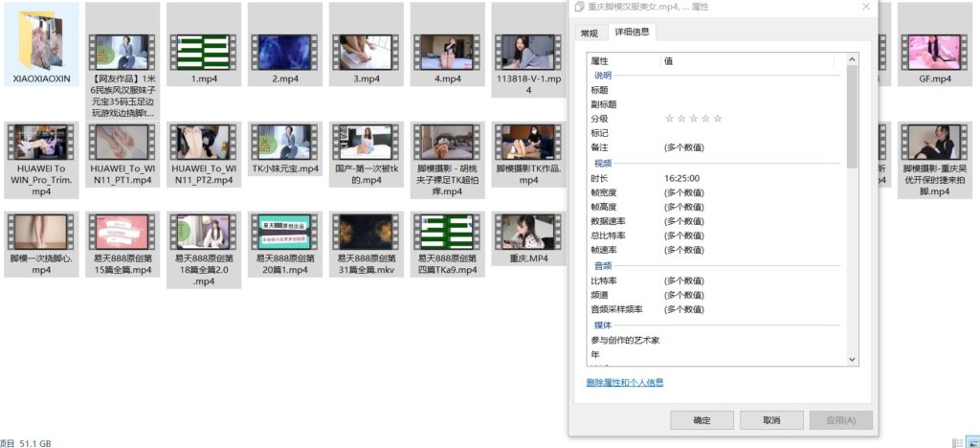Click the 删除属性和个人信息 link
980x448 pixels.
pyautogui.click(x=624, y=383)
